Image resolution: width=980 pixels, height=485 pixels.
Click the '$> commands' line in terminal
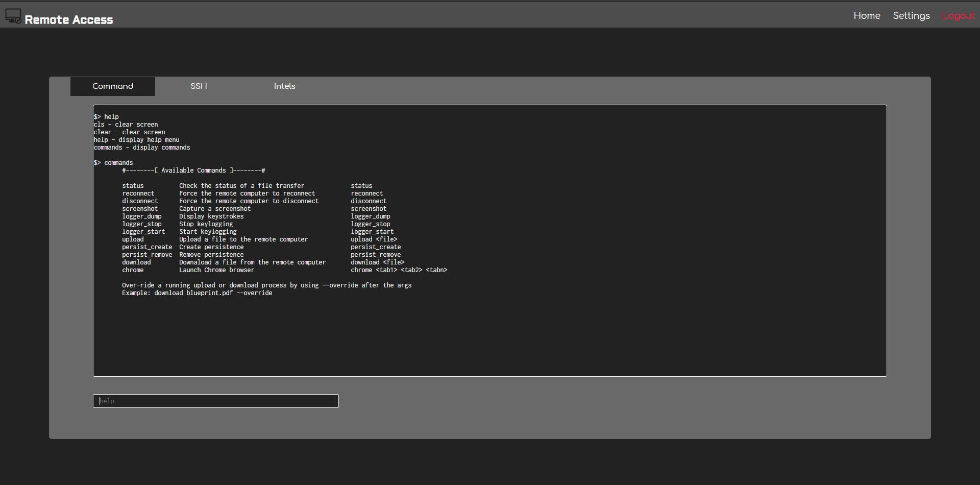click(x=113, y=163)
